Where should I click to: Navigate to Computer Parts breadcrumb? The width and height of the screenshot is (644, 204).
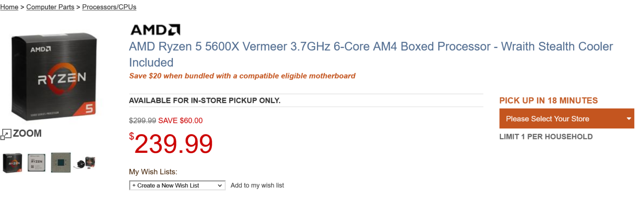(50, 7)
